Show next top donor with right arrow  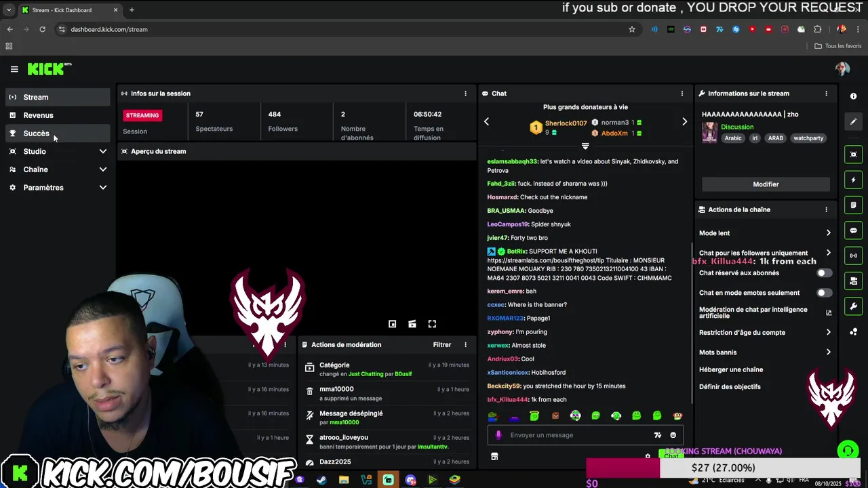pyautogui.click(x=684, y=121)
